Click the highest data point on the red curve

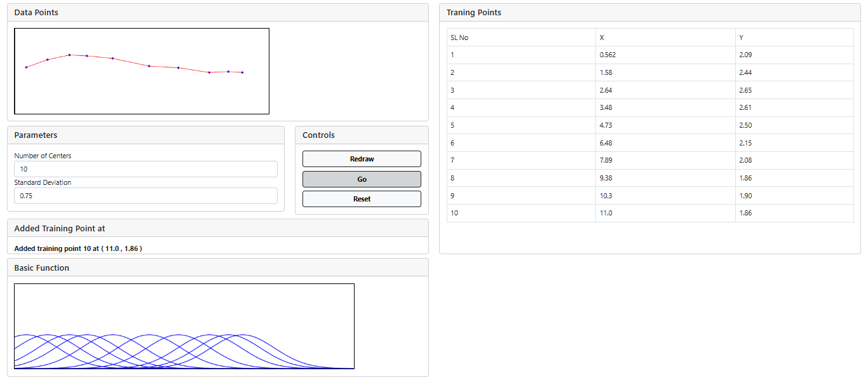pos(69,55)
